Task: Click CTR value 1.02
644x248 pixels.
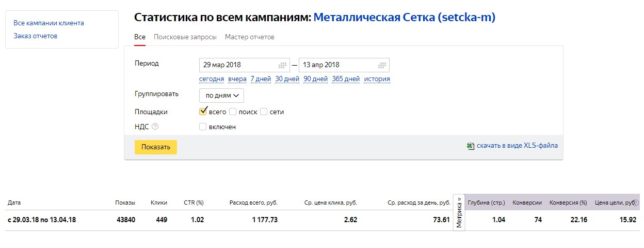Action: pos(197,220)
